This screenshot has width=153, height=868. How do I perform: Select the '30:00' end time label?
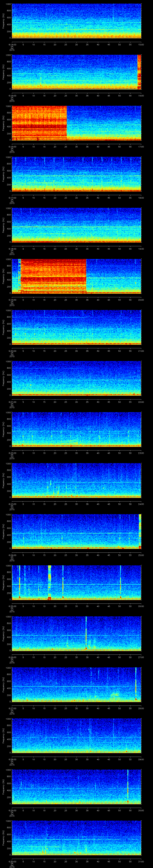[141, 810]
